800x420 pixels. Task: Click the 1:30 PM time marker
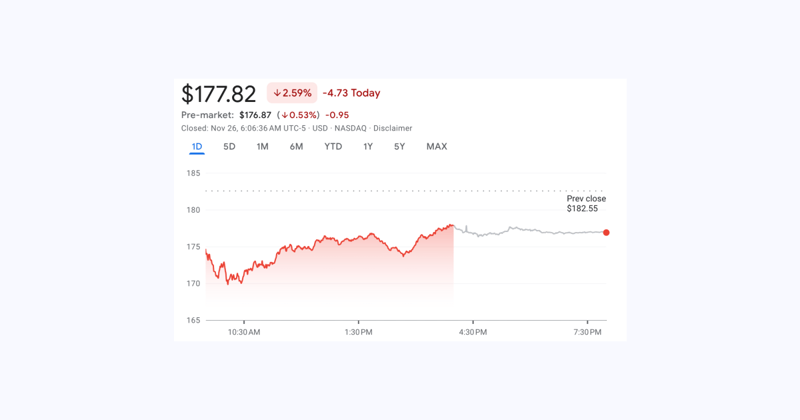358,332
